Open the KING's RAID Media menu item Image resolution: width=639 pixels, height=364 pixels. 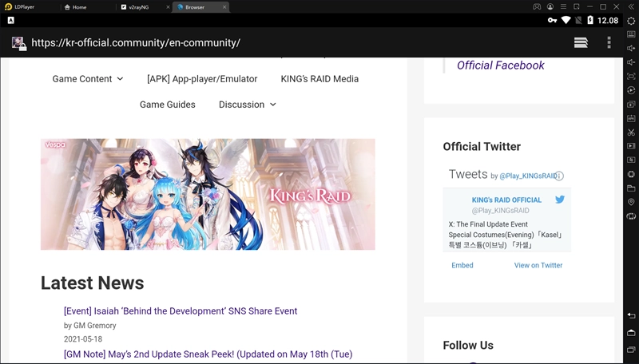pyautogui.click(x=319, y=79)
